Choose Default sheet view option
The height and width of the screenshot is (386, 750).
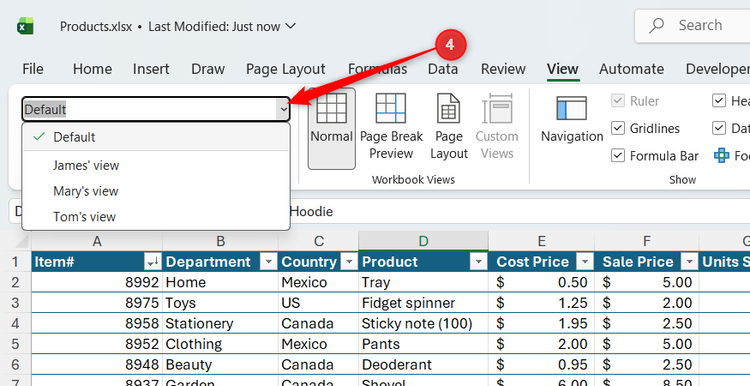pos(156,137)
